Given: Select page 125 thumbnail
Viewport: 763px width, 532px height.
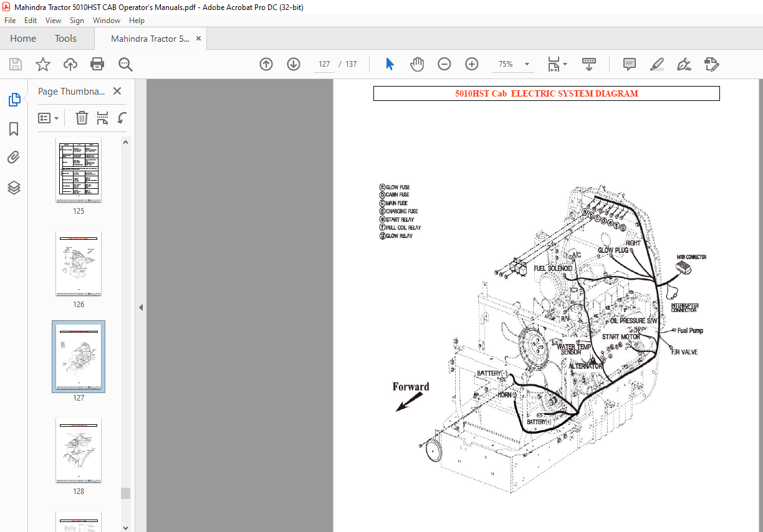Looking at the screenshot, I should 79,171.
